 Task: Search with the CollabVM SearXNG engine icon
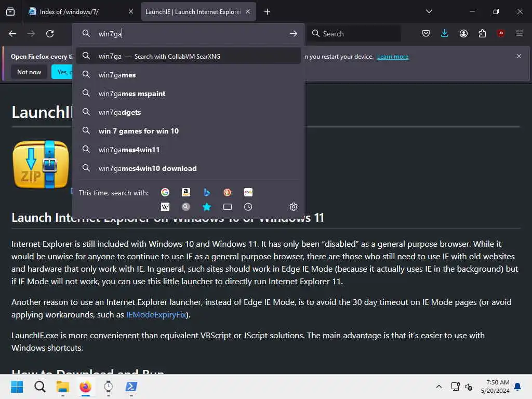[186, 207]
